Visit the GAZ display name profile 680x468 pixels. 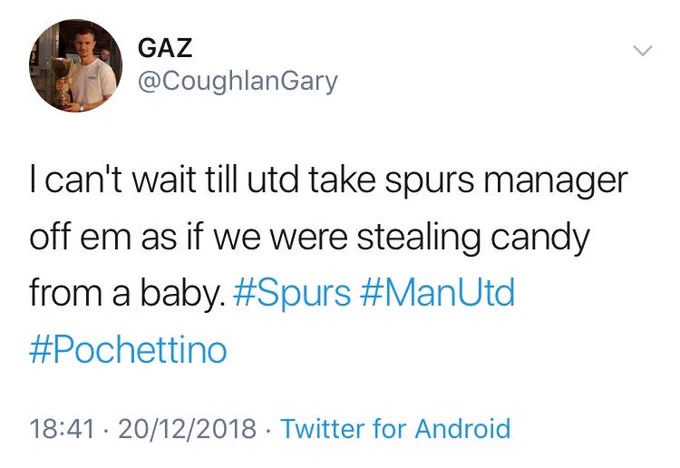[165, 48]
